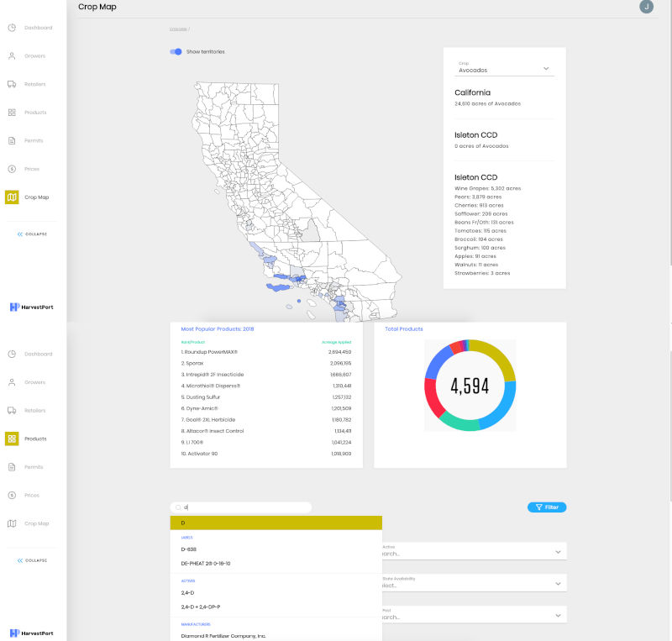Go to Permits label in lower sidebar menu

pyautogui.click(x=34, y=467)
